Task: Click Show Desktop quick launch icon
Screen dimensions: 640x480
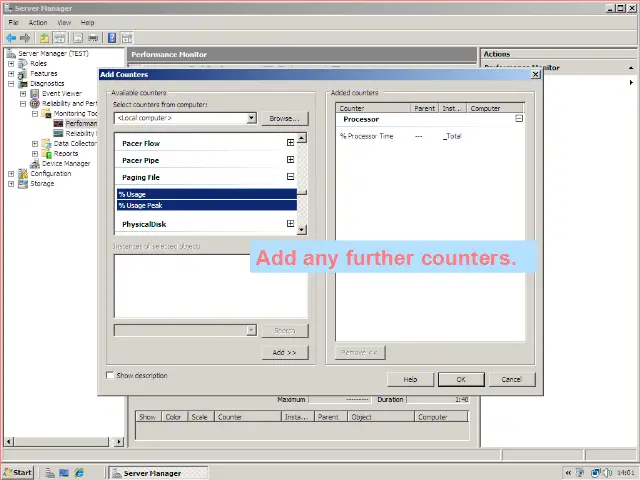Action: [x=64, y=473]
